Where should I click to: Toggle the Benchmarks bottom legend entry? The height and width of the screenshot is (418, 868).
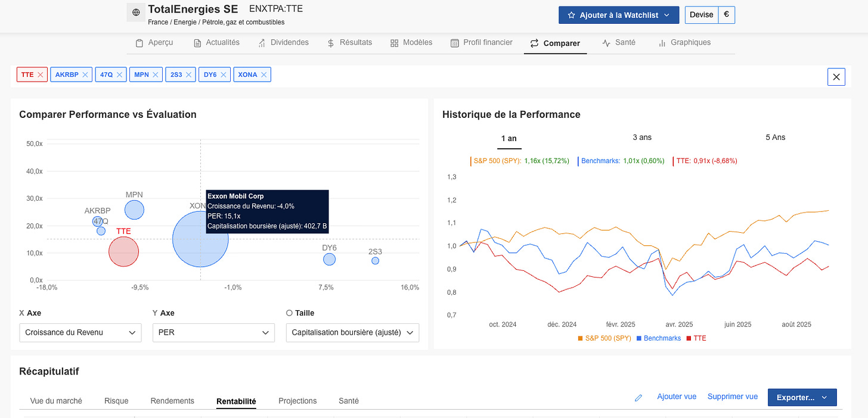[x=659, y=338]
